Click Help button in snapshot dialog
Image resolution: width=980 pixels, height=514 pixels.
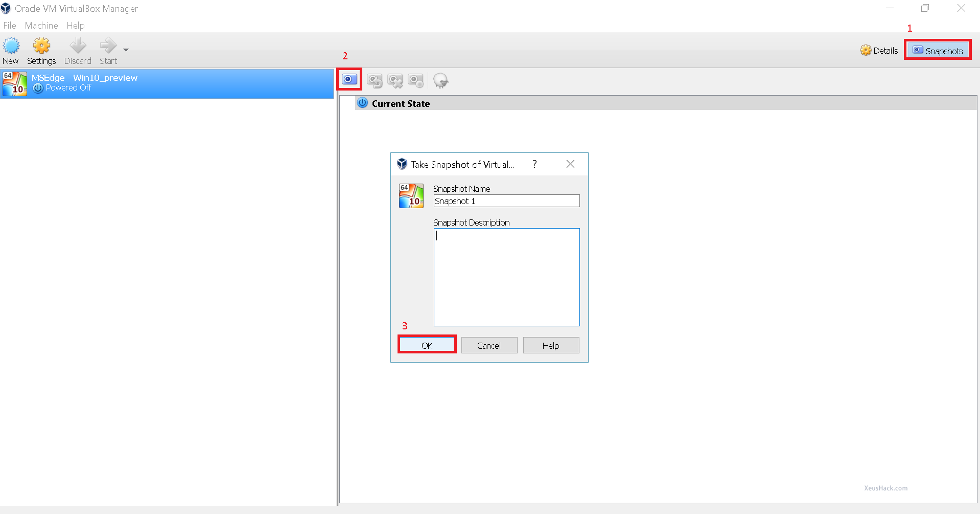[x=551, y=345]
